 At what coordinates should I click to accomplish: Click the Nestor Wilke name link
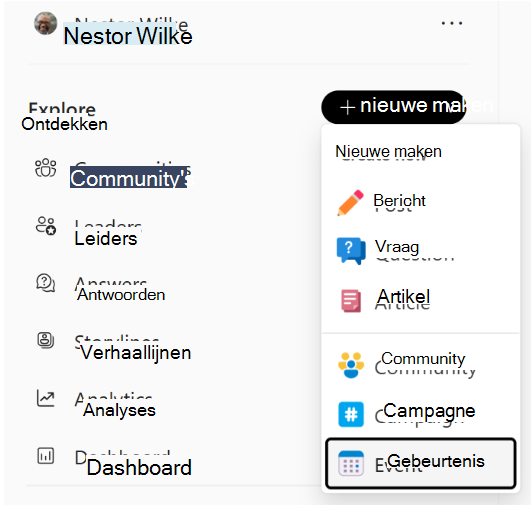coord(128,36)
